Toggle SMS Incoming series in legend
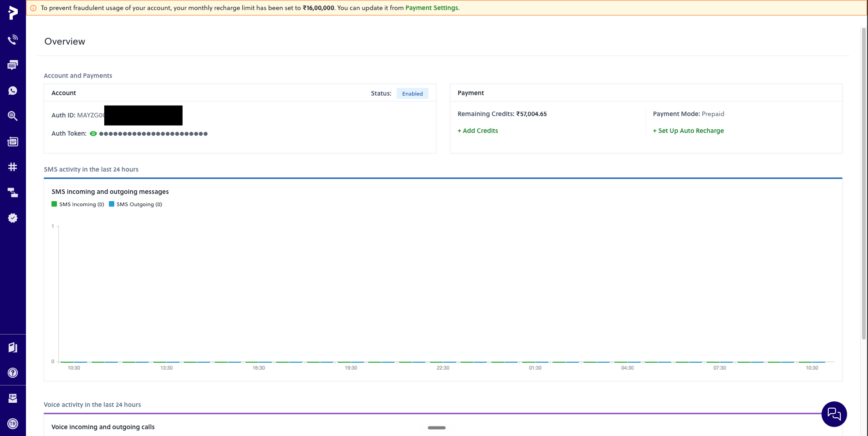 click(x=78, y=204)
